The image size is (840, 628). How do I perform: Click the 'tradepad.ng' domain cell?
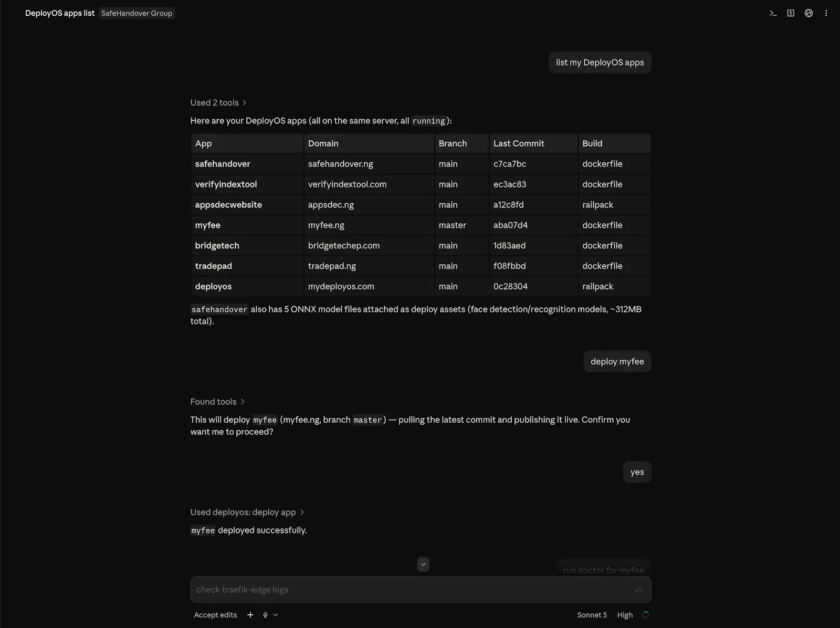[369, 266]
